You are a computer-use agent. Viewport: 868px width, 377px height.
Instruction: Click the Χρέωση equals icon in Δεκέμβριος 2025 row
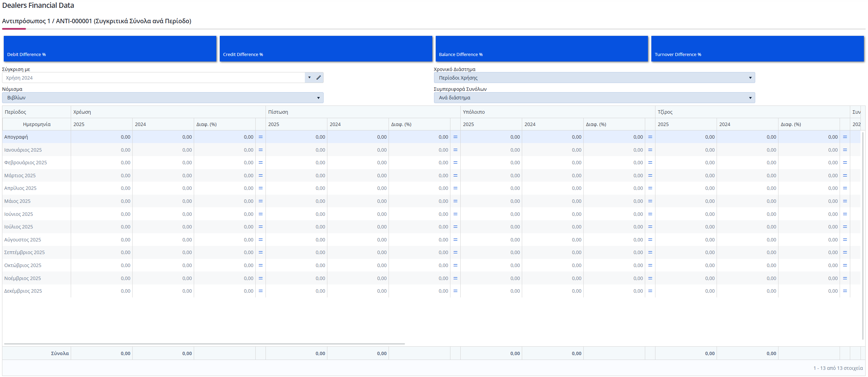click(x=260, y=291)
